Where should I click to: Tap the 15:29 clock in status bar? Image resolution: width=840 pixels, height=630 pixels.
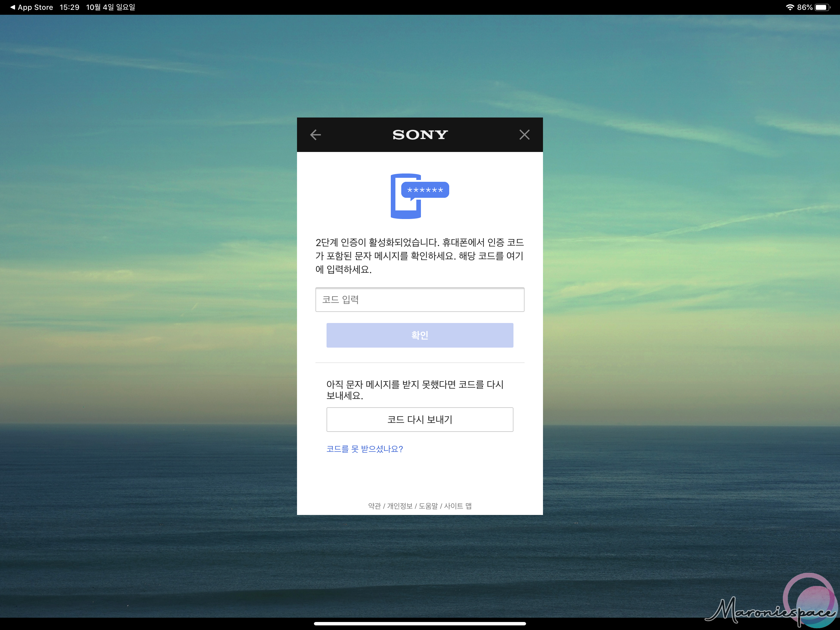69,7
